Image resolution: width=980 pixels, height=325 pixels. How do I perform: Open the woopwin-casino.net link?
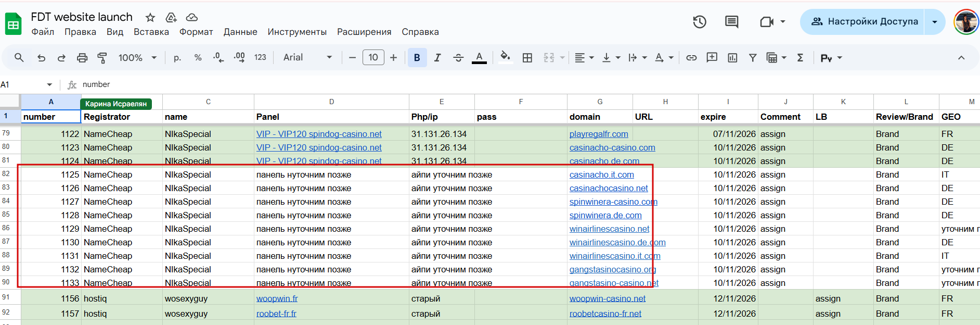(x=608, y=298)
